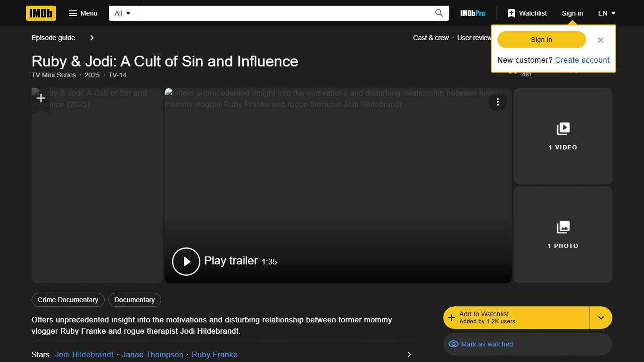
Task: Click the plus ribbon on the poster
Action: [x=41, y=98]
